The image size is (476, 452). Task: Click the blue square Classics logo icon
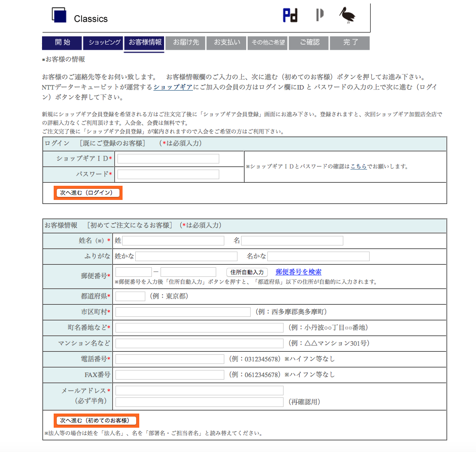[59, 15]
